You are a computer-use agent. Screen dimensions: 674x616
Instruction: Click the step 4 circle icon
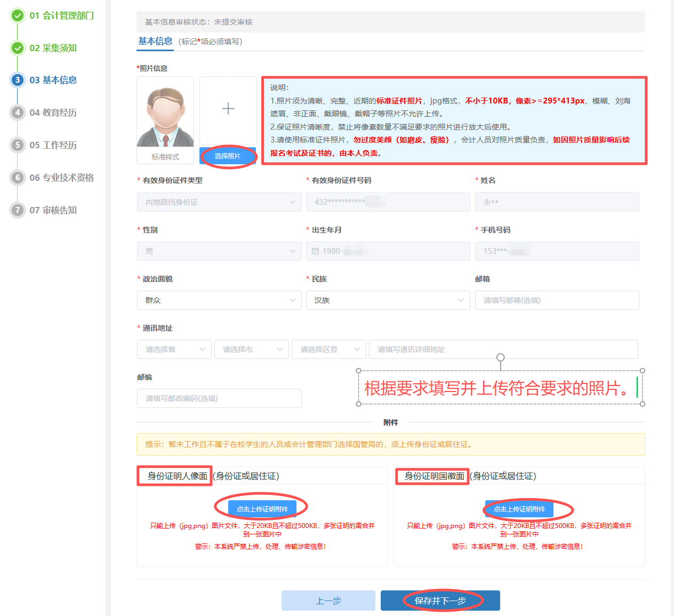coord(18,113)
